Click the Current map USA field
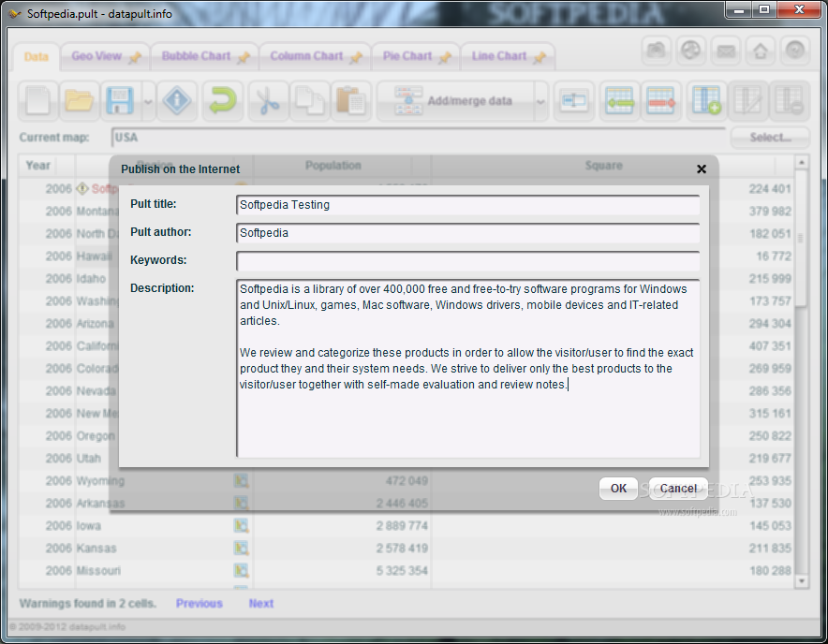Viewport: 828px width, 644px height. coord(419,138)
